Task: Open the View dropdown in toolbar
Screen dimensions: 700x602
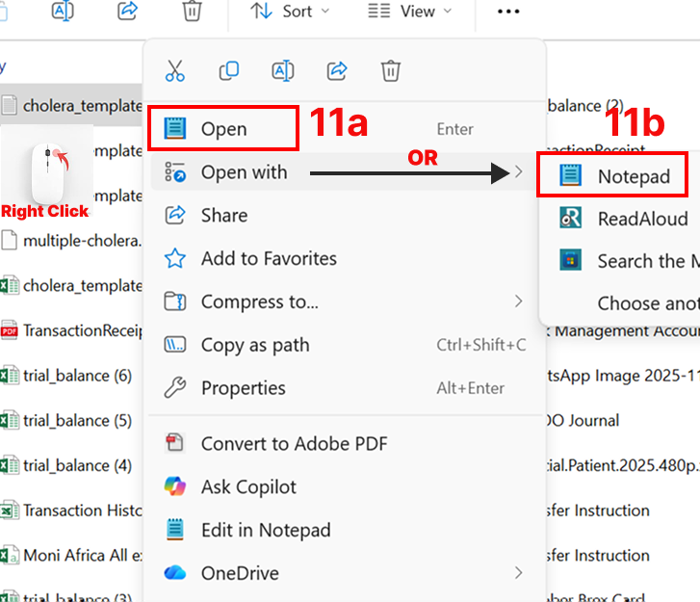Action: tap(410, 12)
